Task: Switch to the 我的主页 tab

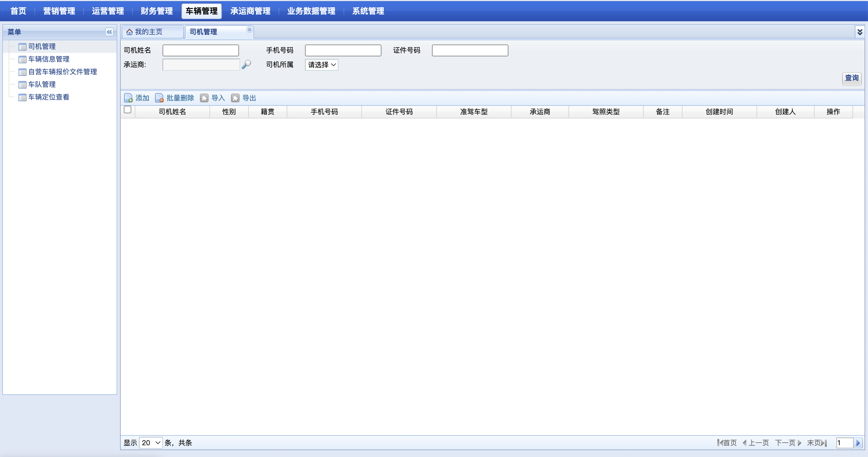Action: pos(153,32)
